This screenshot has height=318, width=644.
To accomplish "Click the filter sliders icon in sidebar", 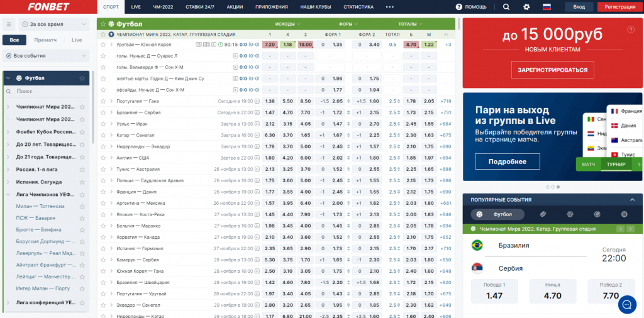I will [9, 25].
